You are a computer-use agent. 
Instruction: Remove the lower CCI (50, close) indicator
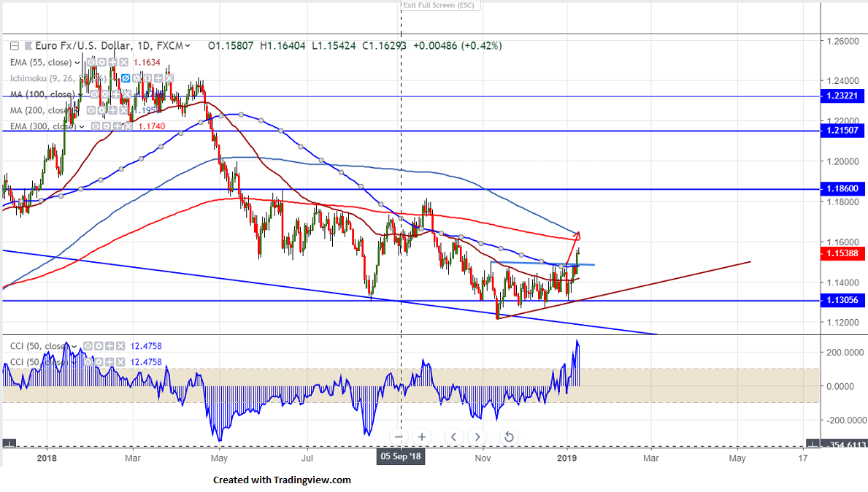point(120,362)
